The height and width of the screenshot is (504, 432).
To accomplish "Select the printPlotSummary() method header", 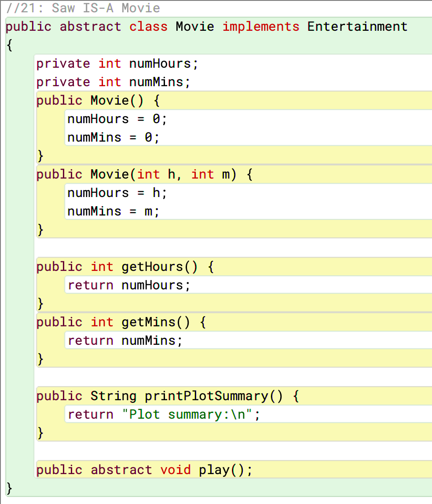I will pyautogui.click(x=168, y=396).
